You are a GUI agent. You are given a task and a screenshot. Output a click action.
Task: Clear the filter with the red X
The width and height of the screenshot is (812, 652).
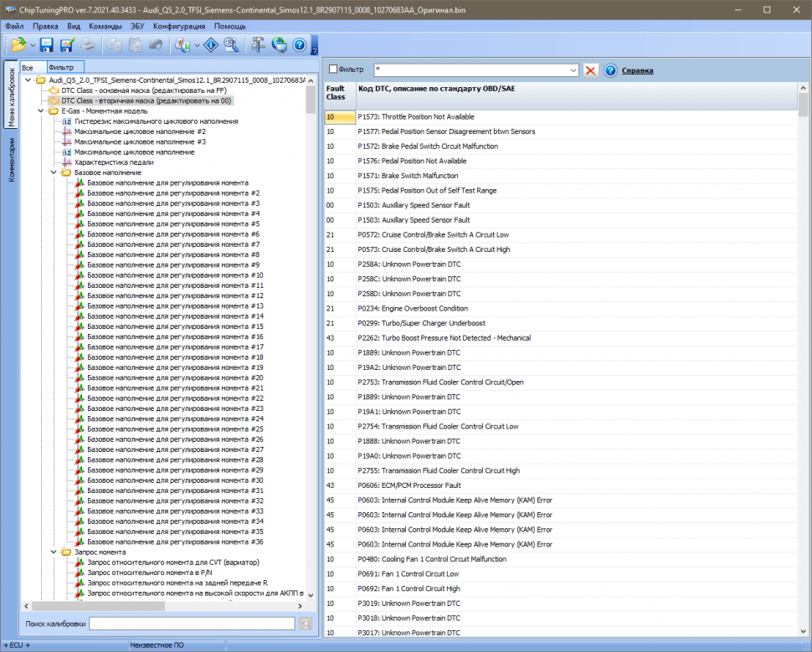tap(591, 70)
